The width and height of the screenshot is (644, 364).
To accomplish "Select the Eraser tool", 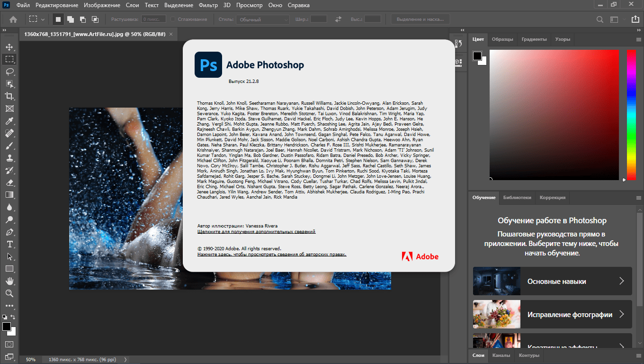I will 9,182.
